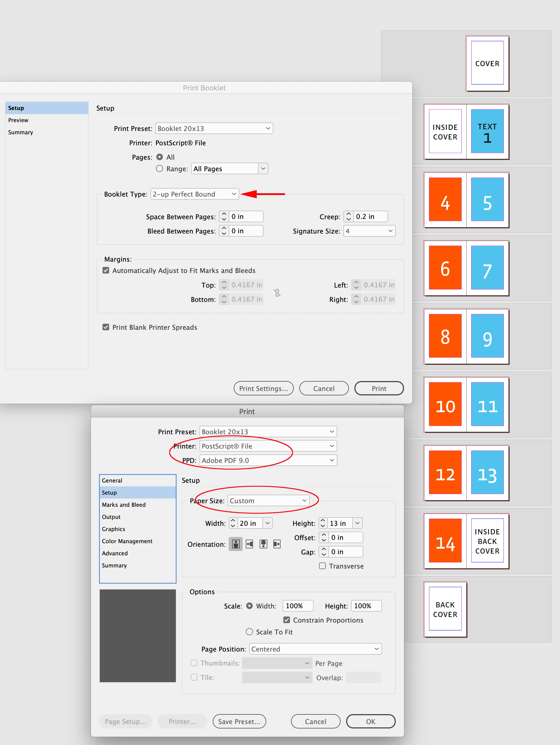This screenshot has height=745, width=560.
Task: Open the Signature Size dropdown
Action: pyautogui.click(x=369, y=231)
